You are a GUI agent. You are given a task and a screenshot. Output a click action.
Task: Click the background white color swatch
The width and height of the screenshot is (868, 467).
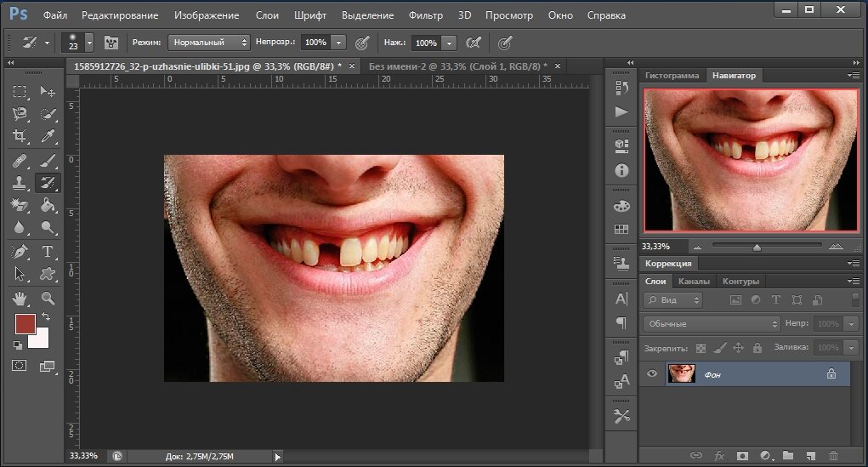click(x=41, y=339)
